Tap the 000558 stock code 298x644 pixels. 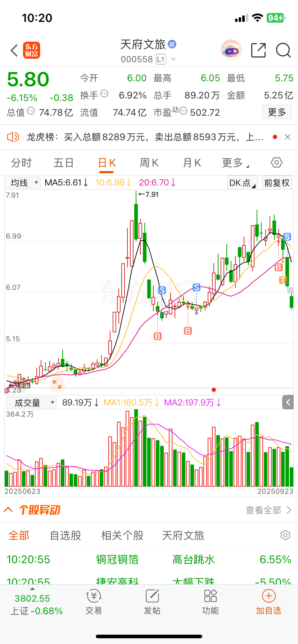[137, 59]
